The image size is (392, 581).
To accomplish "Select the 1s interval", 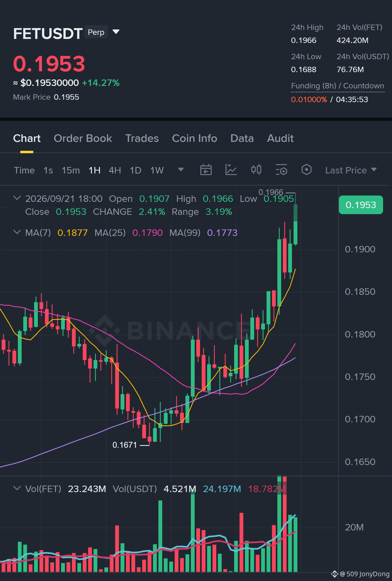I will pyautogui.click(x=48, y=170).
